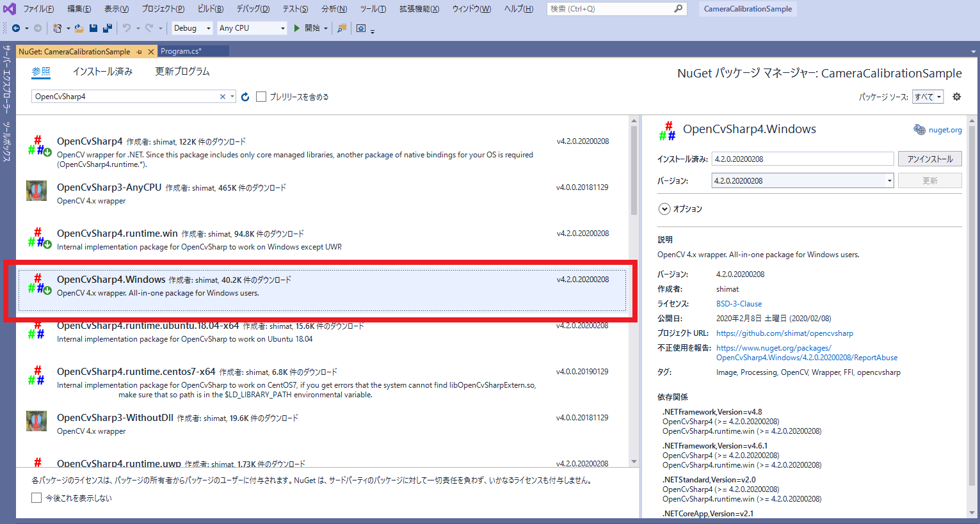Navigate forward with the forward arrow icon
The image size is (980, 524).
click(38, 28)
